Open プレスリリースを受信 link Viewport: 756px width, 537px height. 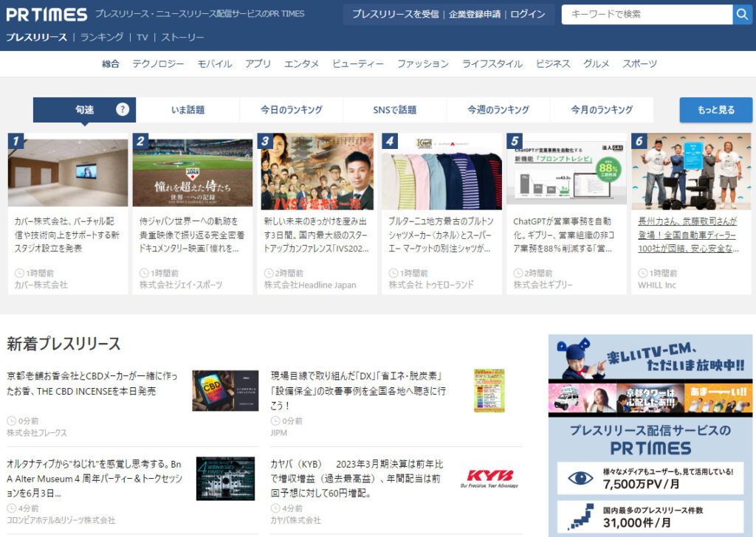pyautogui.click(x=396, y=15)
